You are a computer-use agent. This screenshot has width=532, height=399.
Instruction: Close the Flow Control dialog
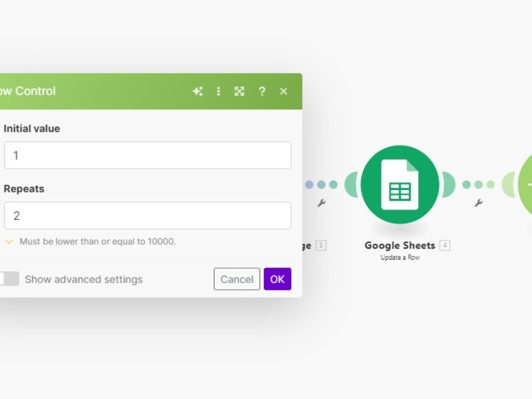tap(284, 92)
